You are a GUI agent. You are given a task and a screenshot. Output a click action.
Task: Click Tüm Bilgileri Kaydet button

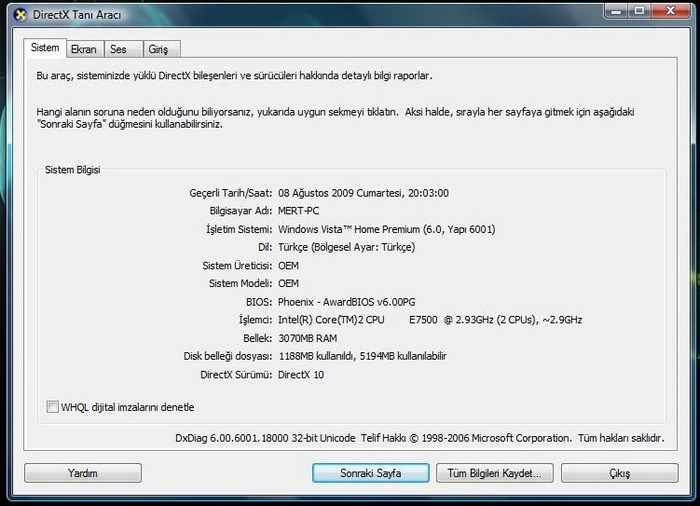tap(495, 473)
